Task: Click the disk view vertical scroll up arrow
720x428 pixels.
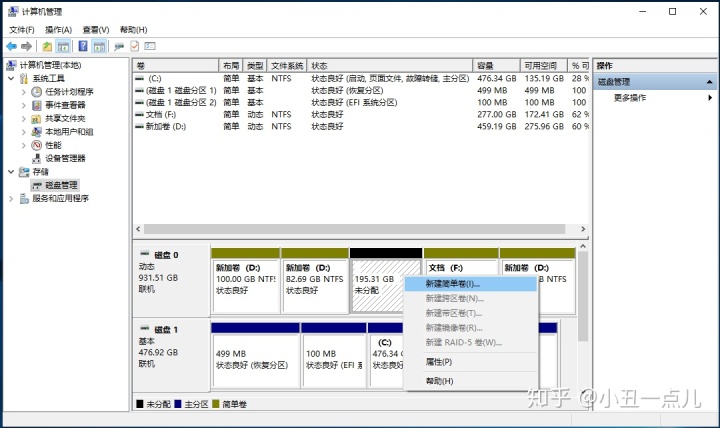Action: click(x=583, y=246)
